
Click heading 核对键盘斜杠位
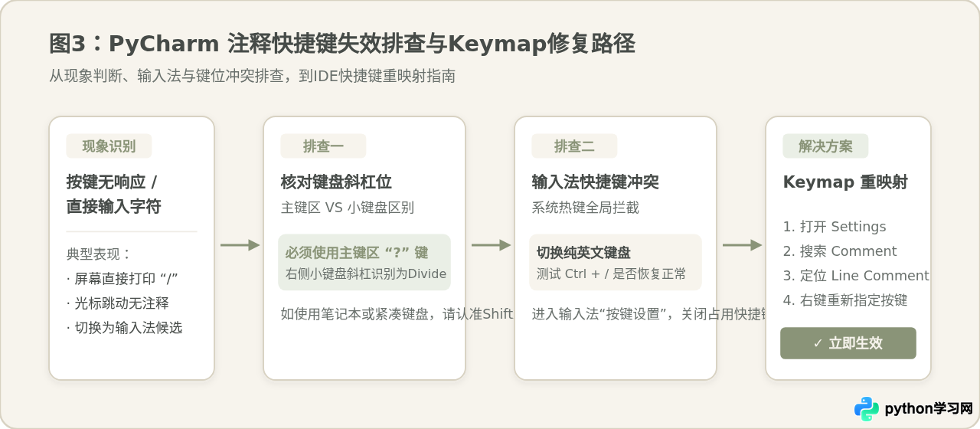point(336,182)
